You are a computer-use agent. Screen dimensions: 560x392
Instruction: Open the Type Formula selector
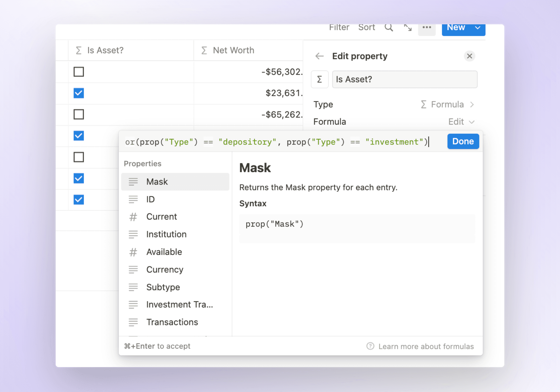point(447,104)
